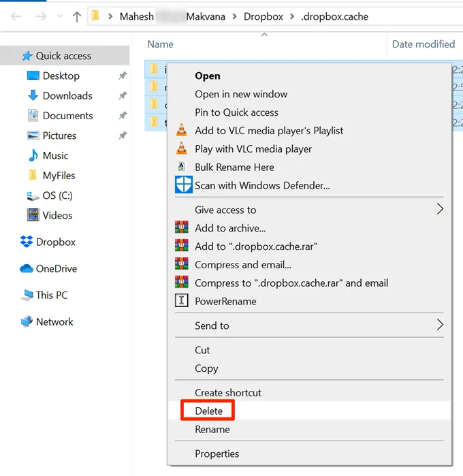Click the Forward navigation arrow
Image resolution: width=463 pixels, height=476 pixels.
[41, 16]
